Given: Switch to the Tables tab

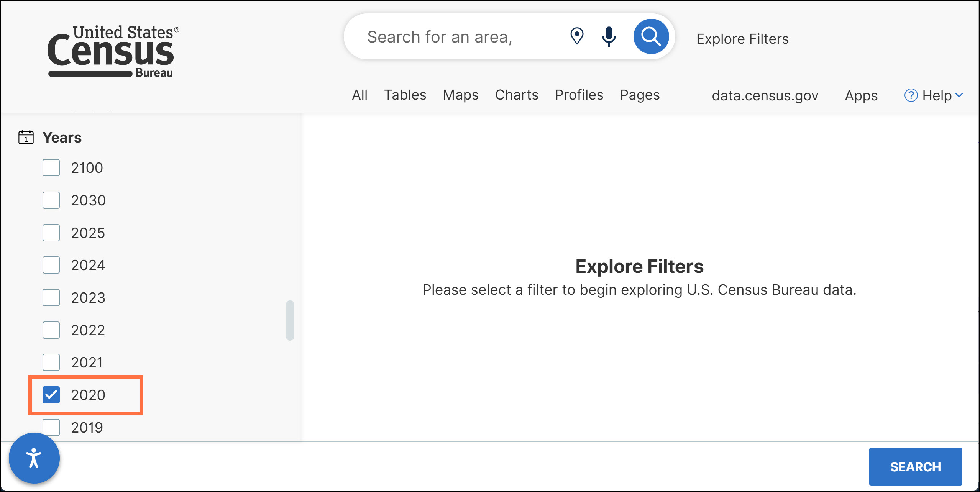Looking at the screenshot, I should click(405, 95).
